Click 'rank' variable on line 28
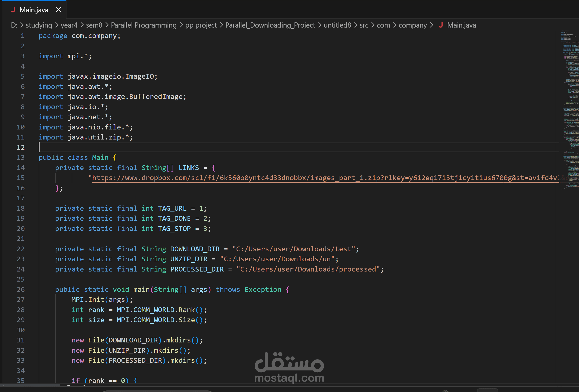Viewport: 579px width, 392px height. 96,310
